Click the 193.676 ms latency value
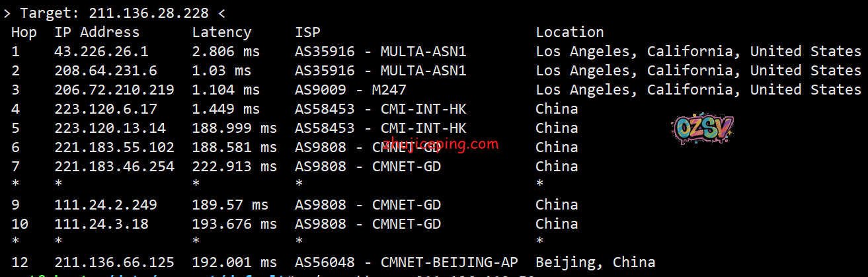Screen dimensions: 868x277 point(234,224)
